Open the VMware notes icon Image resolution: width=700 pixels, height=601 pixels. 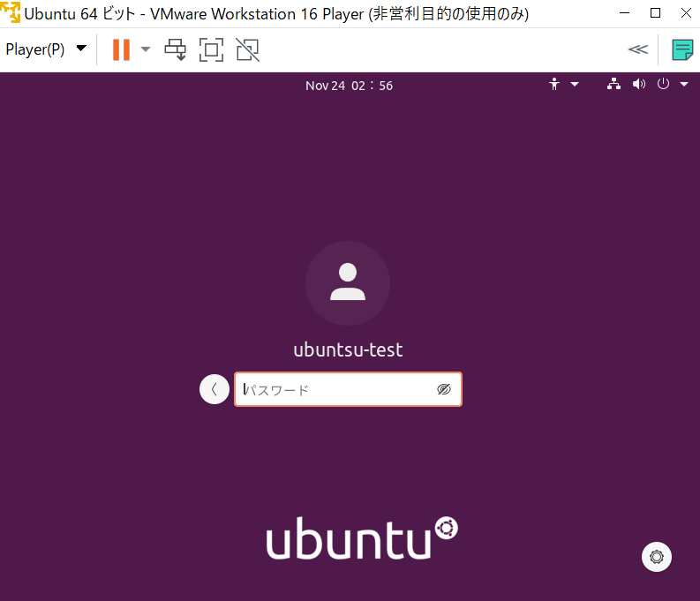[x=682, y=49]
